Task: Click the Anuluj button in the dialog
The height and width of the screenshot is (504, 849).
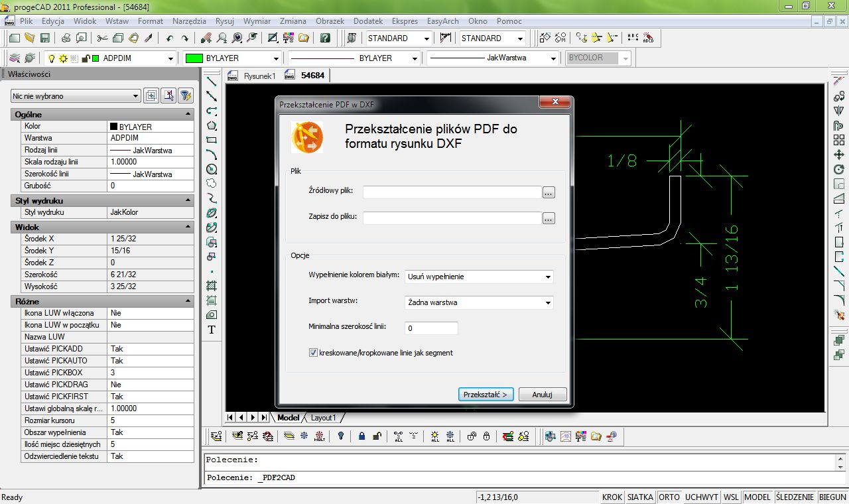Action: (543, 394)
